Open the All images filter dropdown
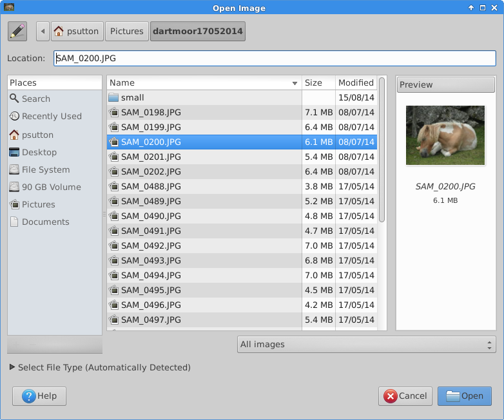Screen dimensions: 504x420 pos(367,345)
